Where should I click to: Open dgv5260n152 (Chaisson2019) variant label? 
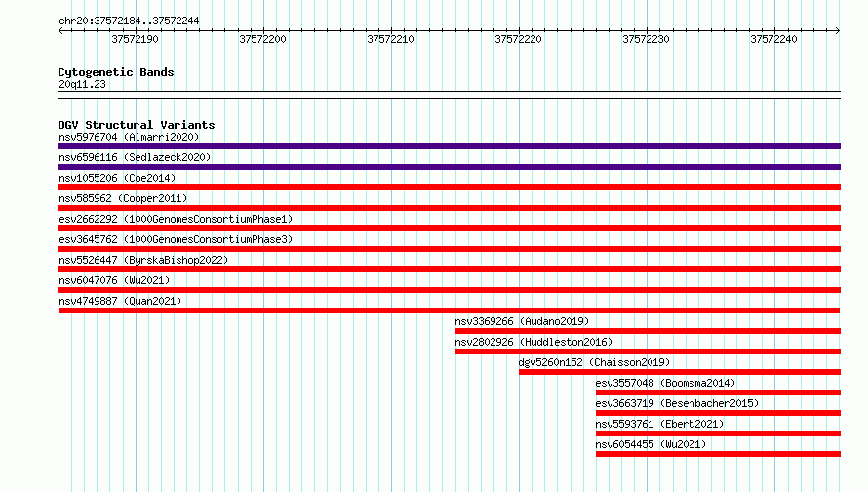(595, 362)
